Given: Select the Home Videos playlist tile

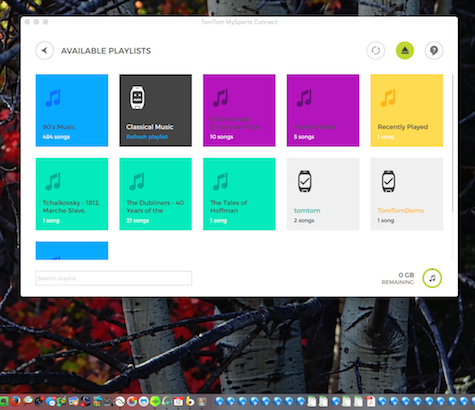Looking at the screenshot, I should click(323, 110).
